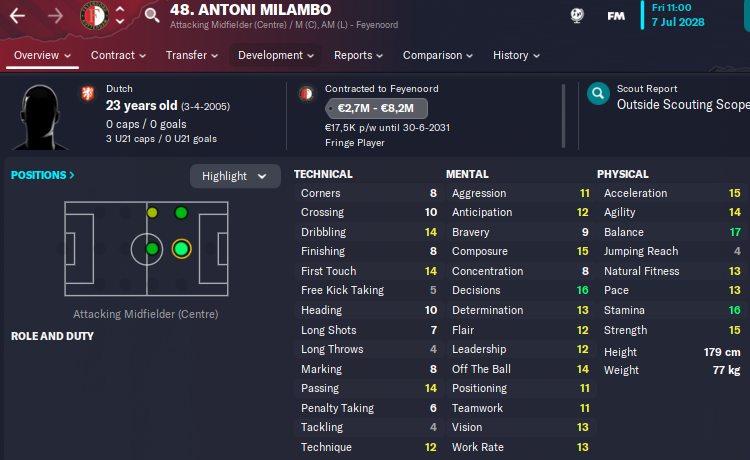Open the POSITIONS link
750x460 pixels.
click(43, 175)
